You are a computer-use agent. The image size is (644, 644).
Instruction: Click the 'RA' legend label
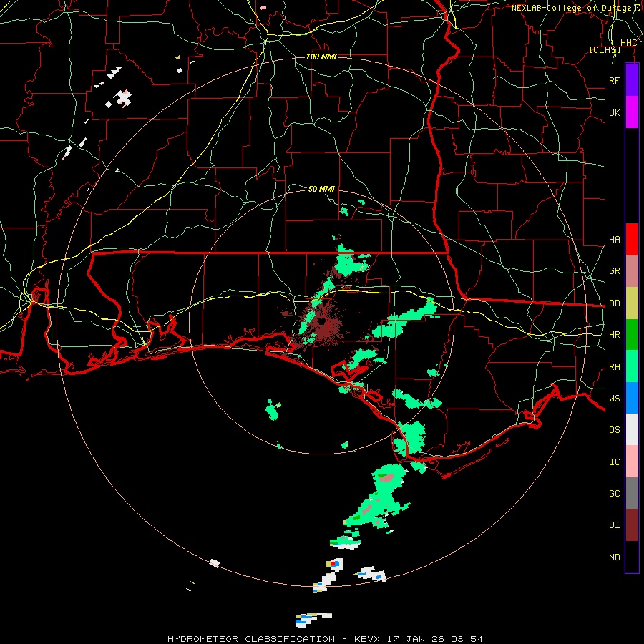(x=614, y=367)
